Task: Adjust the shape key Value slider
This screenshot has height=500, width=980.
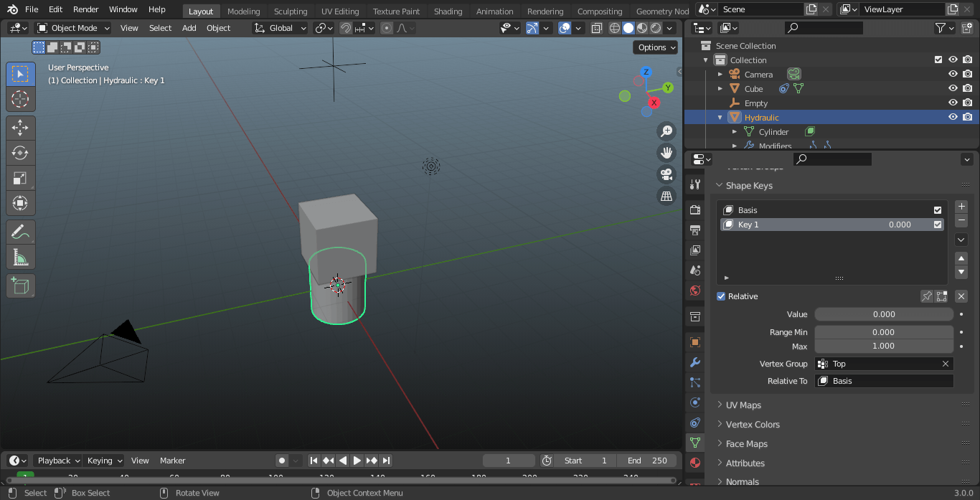Action: 884,313
